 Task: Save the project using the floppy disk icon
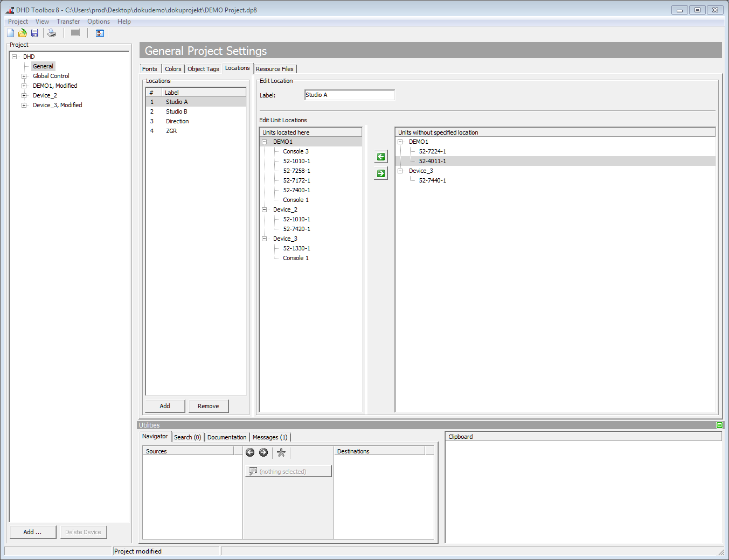coord(34,33)
